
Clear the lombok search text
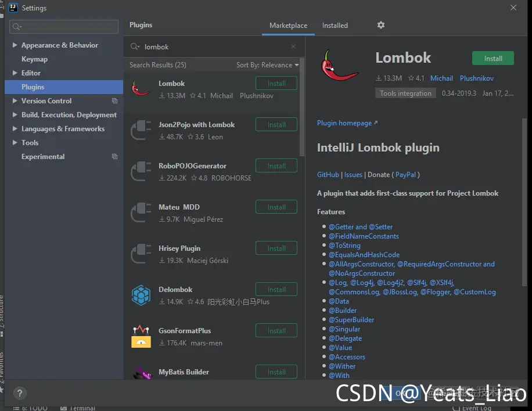[293, 46]
